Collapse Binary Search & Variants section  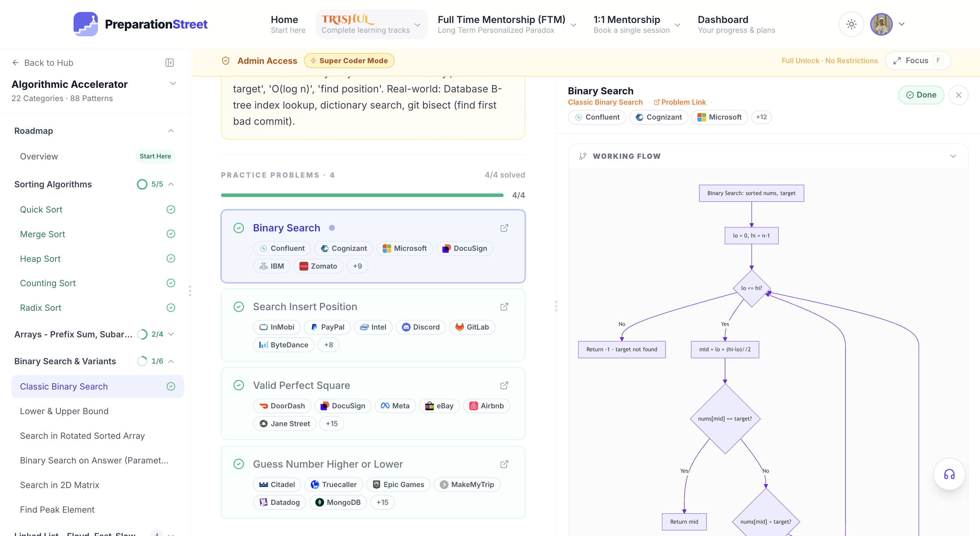tap(171, 361)
